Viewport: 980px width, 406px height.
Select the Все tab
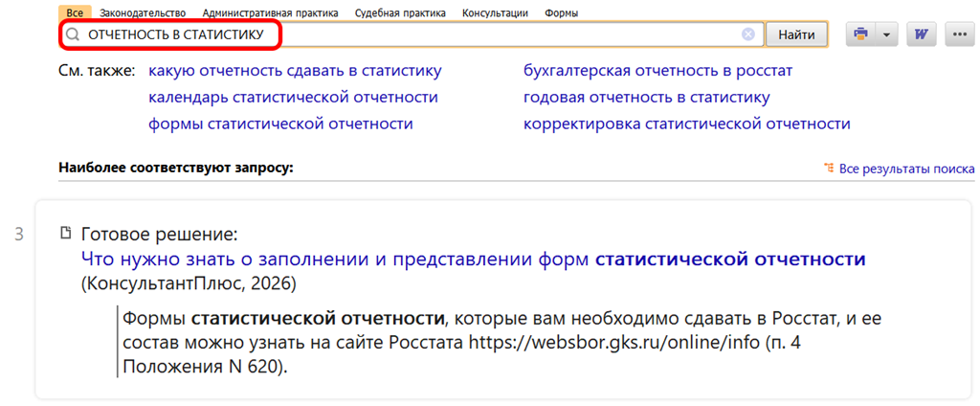coord(75,13)
